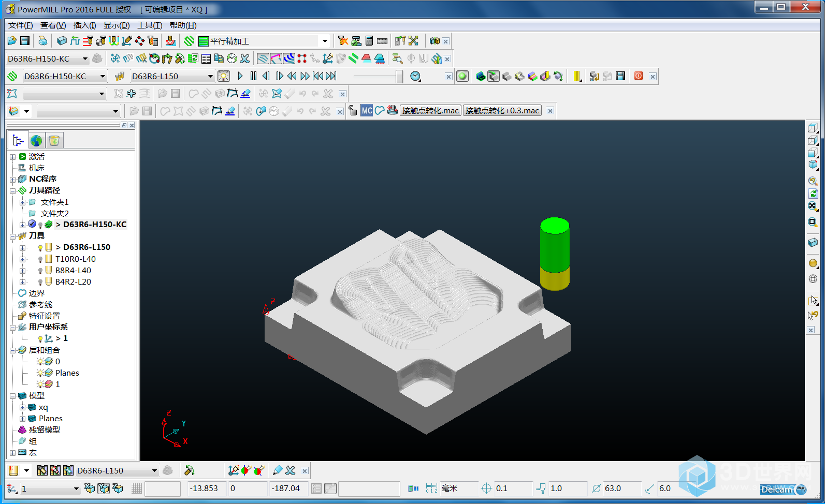825x504 pixels.
Task: Open the 平行精加工 strategy dropdown
Action: (x=325, y=41)
